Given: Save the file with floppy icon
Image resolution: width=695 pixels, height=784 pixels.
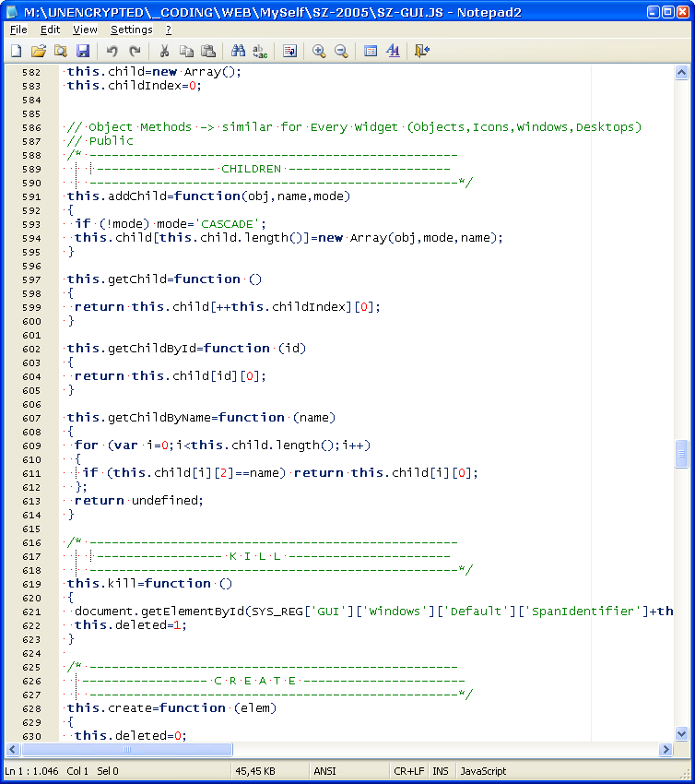Looking at the screenshot, I should 83,51.
